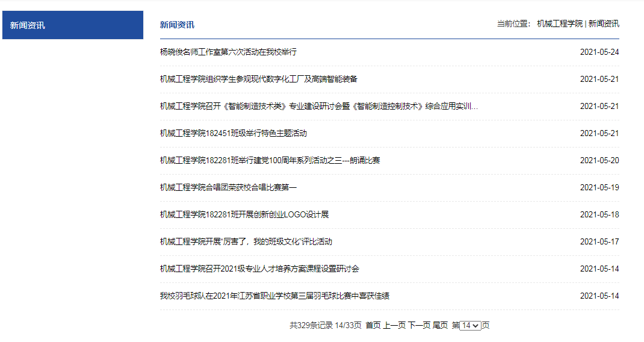Click the 新闻资讯 breadcrumb link
The width and height of the screenshot is (644, 342).
604,24
